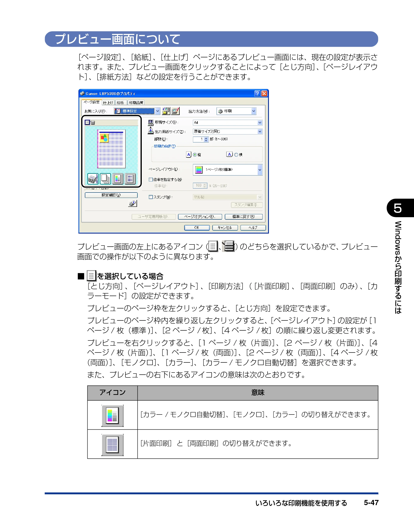Image resolution: width=414 pixels, height=532 pixels.
Task: Open the お気に入り 標準設定 dropdown
Action: coord(137,111)
